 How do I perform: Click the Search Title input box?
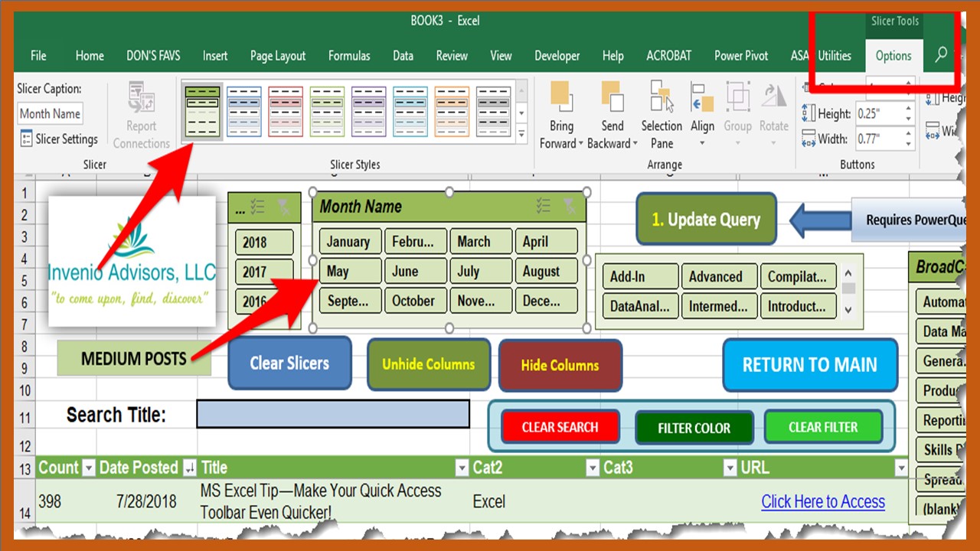coord(333,414)
